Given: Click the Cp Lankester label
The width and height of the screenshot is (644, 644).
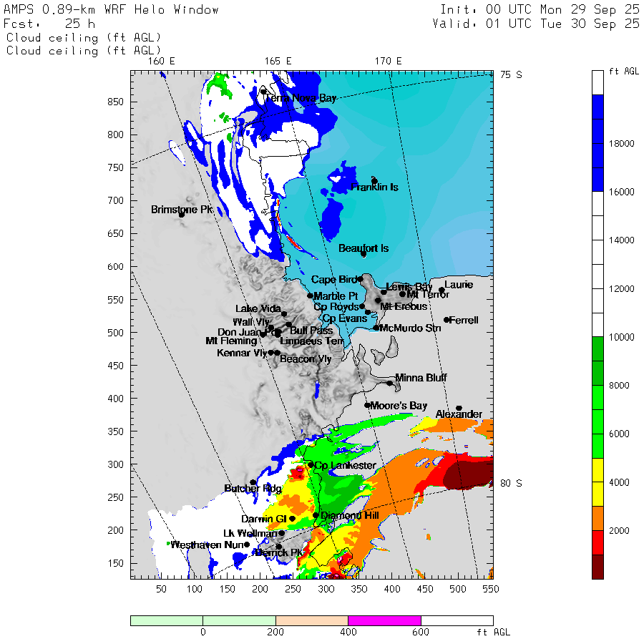Looking at the screenshot, I should [x=345, y=465].
